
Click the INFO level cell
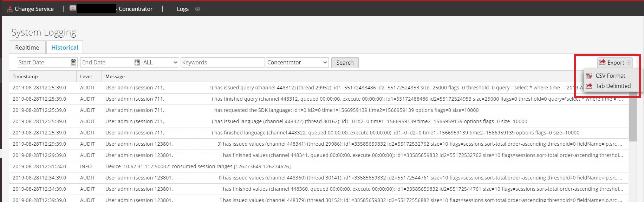(x=86, y=166)
